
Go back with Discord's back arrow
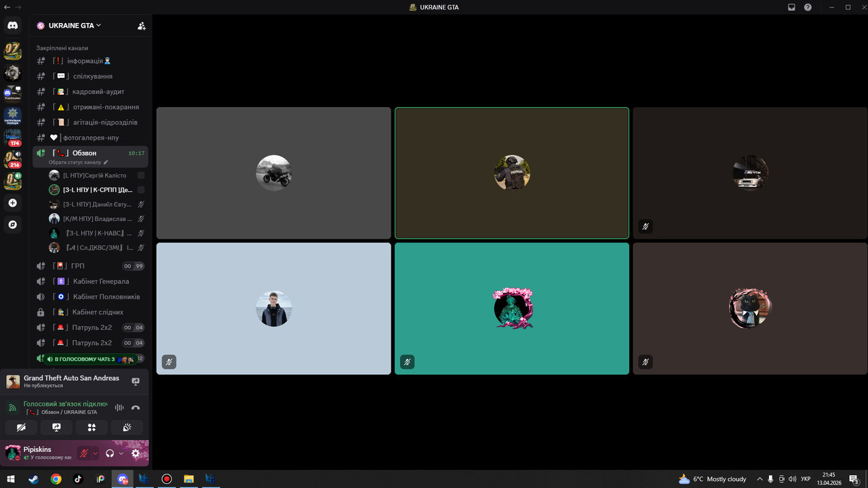7,7
